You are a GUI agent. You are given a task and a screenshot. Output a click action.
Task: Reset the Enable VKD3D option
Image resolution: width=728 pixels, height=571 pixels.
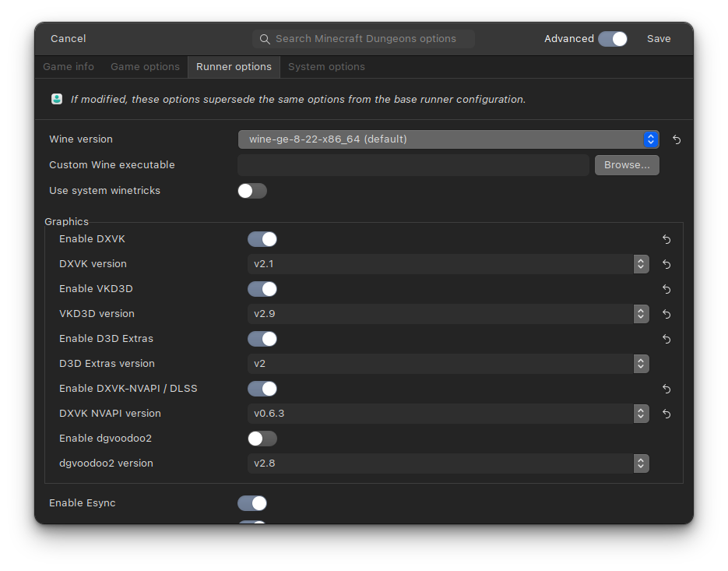coord(666,290)
